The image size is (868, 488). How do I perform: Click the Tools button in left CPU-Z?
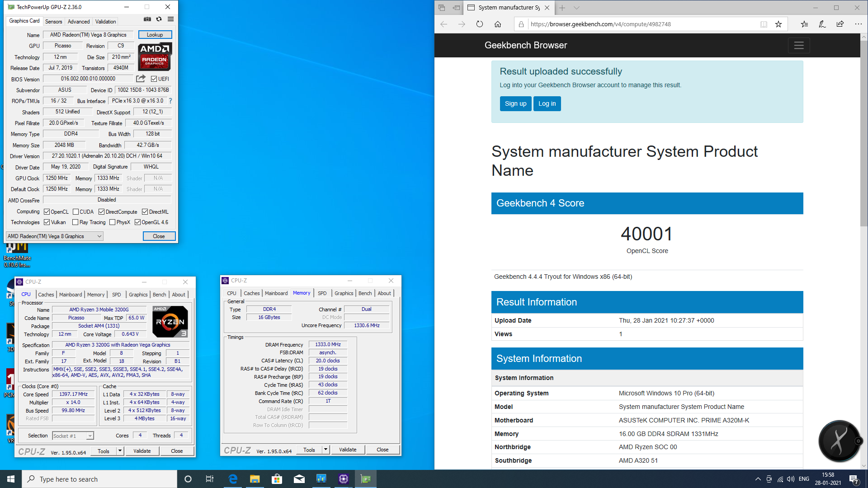[x=104, y=451]
